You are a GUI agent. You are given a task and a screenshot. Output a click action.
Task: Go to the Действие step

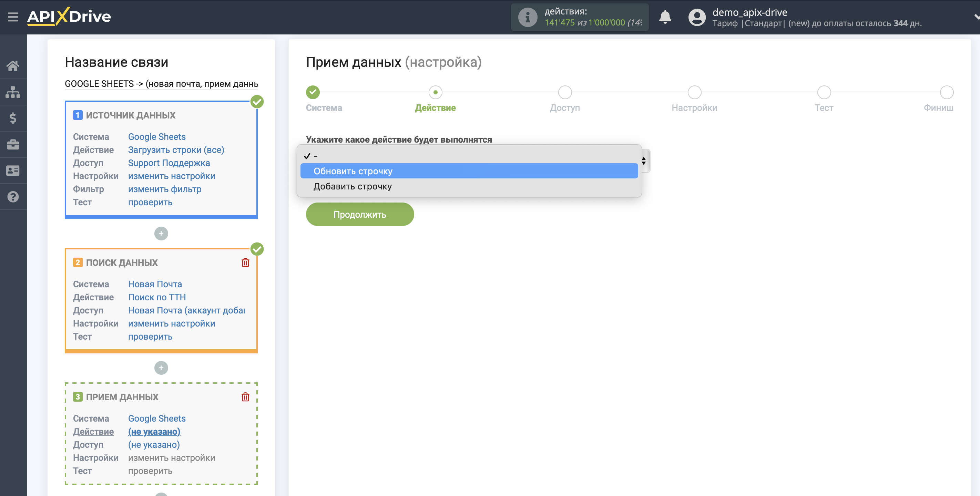[x=435, y=92]
